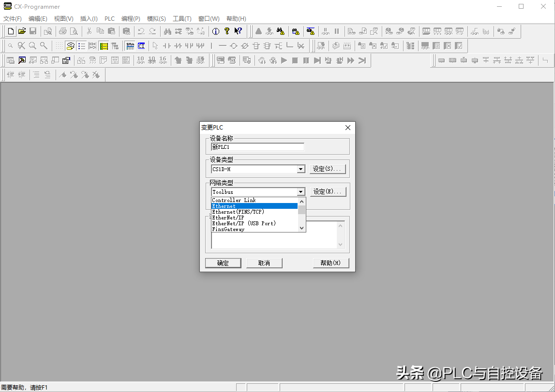Click the SMA mnemonics view icon
This screenshot has width=555, height=392.
[130, 46]
